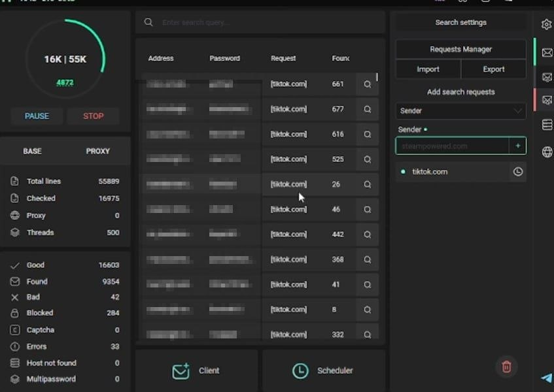Viewport: 554px width, 392px height.
Task: Inspect the row with 368 found
Action: [367, 259]
